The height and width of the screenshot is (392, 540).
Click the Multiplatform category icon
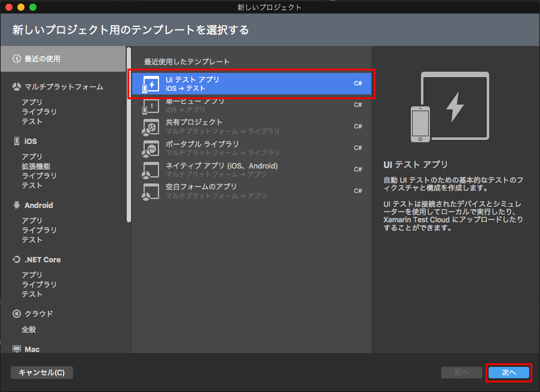pos(17,87)
